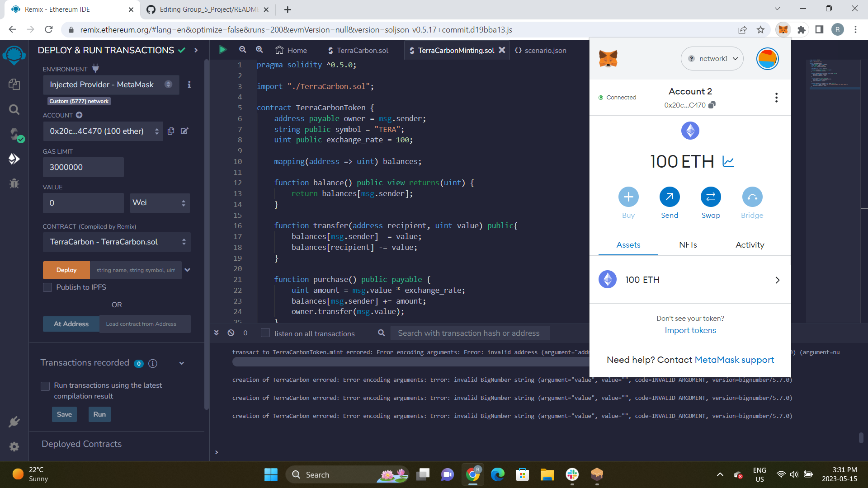Change the value unit from Wei

click(x=159, y=202)
